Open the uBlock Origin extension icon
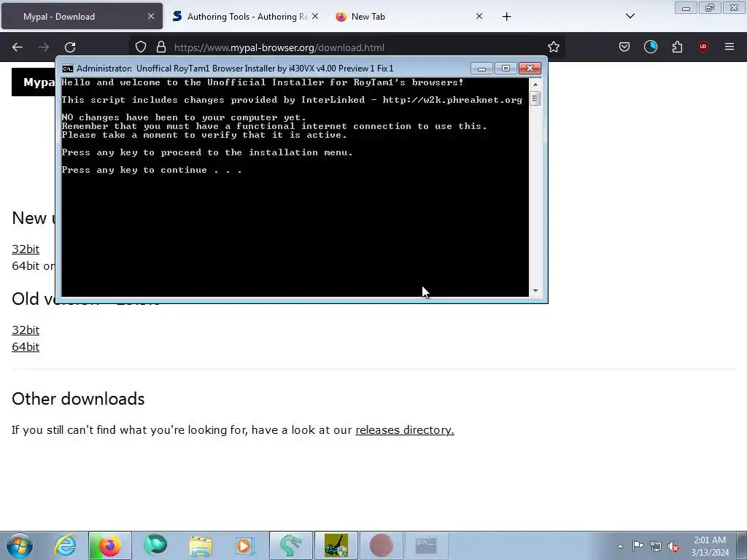 coord(703,47)
